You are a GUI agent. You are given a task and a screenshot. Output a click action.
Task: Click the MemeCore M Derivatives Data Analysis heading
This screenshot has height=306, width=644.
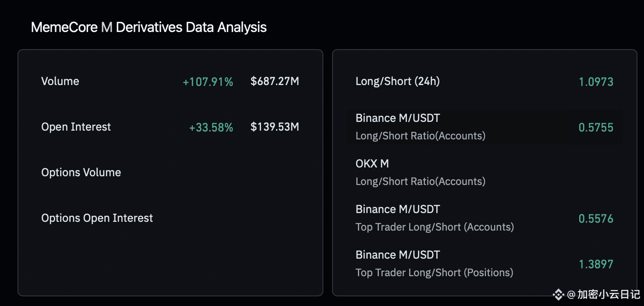(x=149, y=27)
